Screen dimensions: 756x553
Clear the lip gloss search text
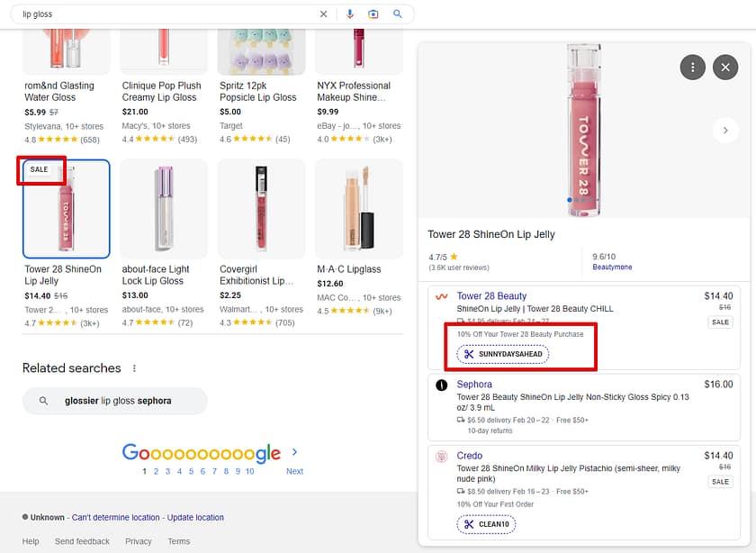click(x=324, y=14)
